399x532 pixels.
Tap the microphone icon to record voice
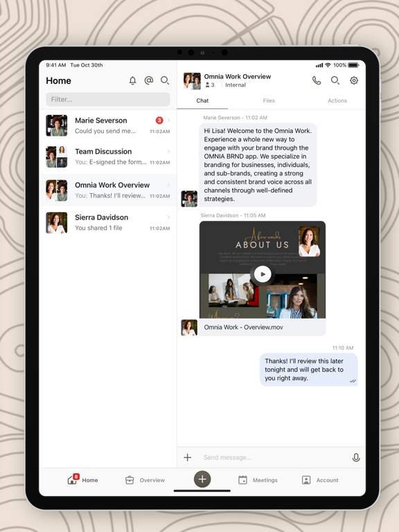click(356, 457)
